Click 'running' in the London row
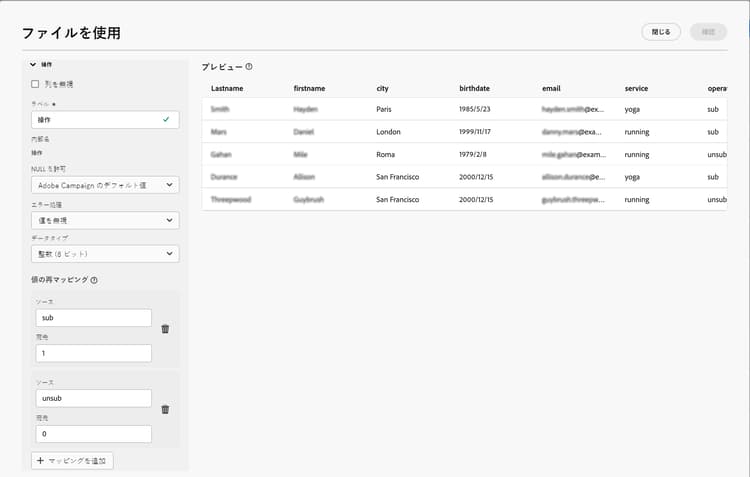The width and height of the screenshot is (750, 477). (637, 132)
